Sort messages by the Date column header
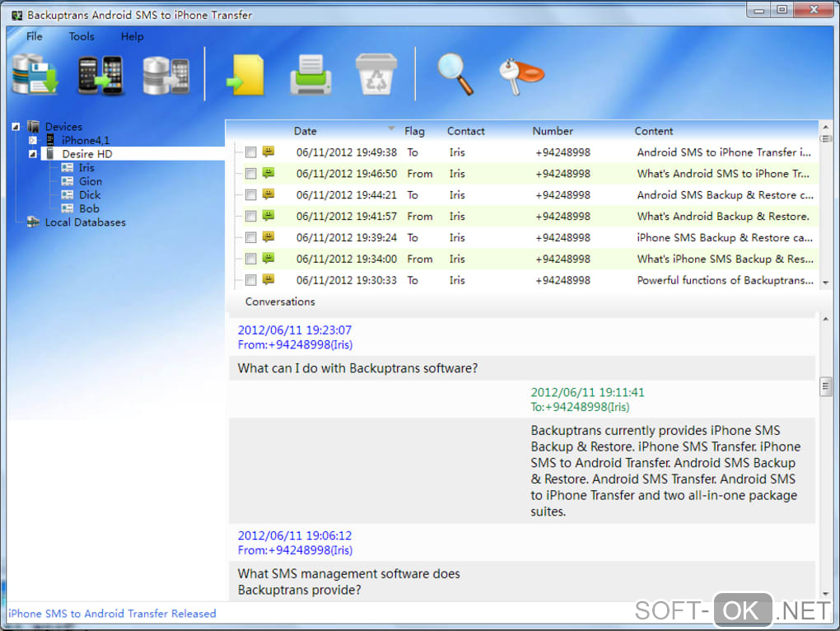This screenshot has height=631, width=840. point(306,131)
